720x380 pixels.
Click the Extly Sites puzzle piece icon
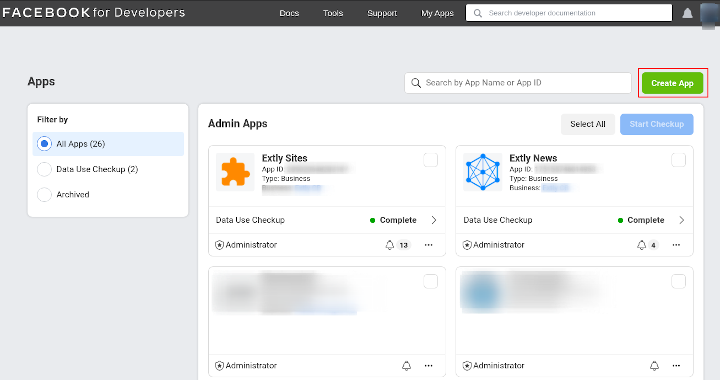click(235, 172)
